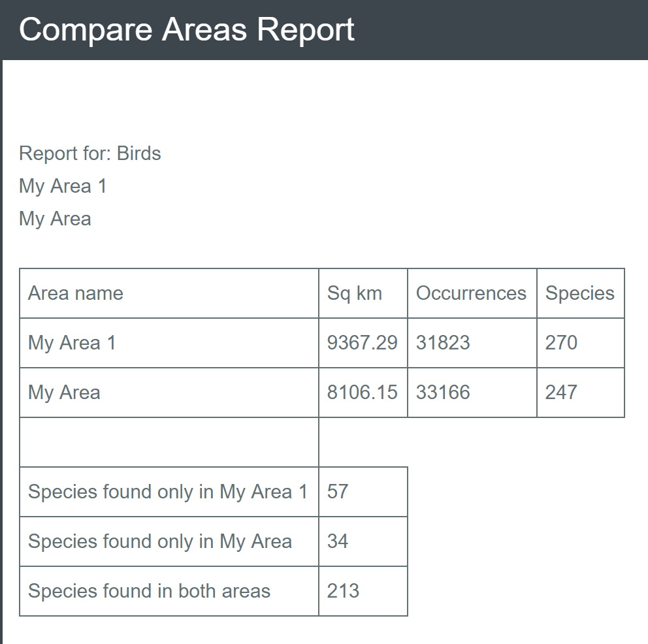Click 'Species found in both areas' label
Viewport: 648px width, 644px height.
click(149, 591)
